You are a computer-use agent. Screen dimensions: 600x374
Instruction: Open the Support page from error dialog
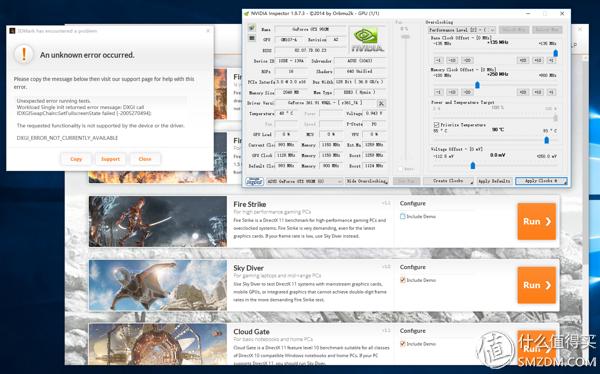[110, 159]
